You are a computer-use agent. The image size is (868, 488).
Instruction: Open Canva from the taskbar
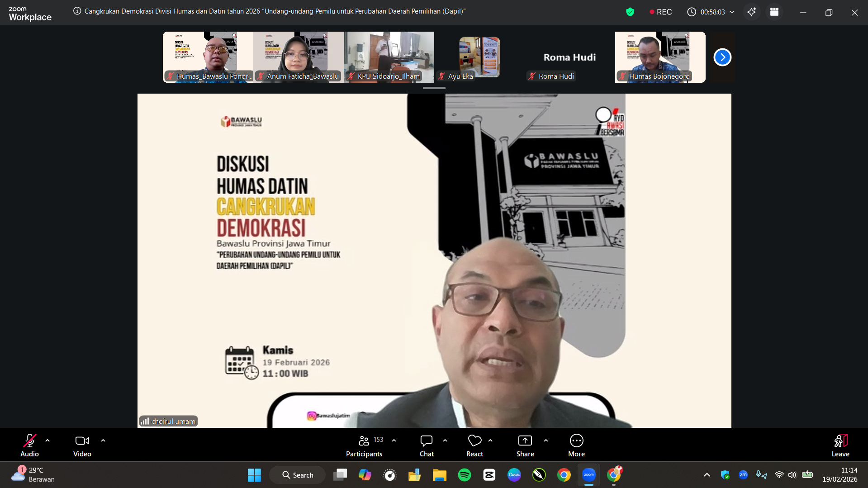click(x=514, y=475)
